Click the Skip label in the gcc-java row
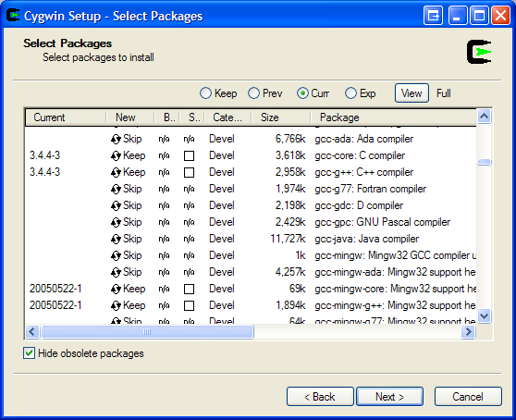This screenshot has height=420, width=516. tap(132, 239)
